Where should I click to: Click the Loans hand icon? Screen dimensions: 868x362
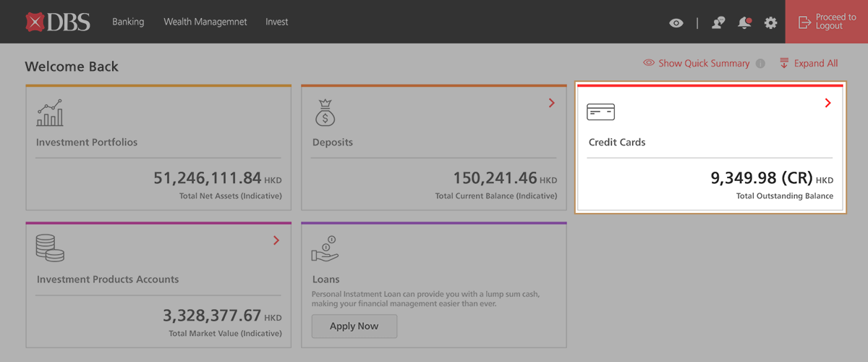pyautogui.click(x=325, y=248)
